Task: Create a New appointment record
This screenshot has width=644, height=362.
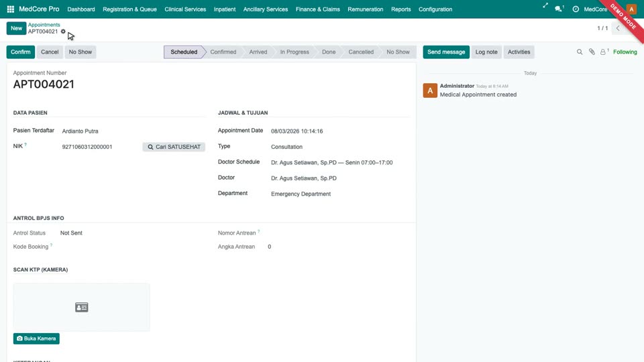Action: coord(16,28)
